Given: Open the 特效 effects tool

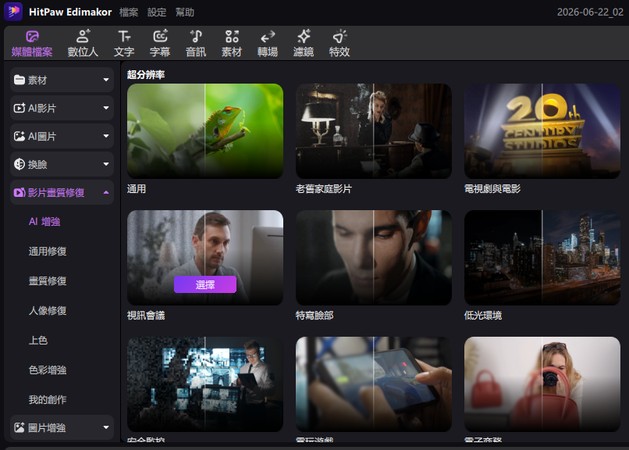Looking at the screenshot, I should tap(339, 43).
